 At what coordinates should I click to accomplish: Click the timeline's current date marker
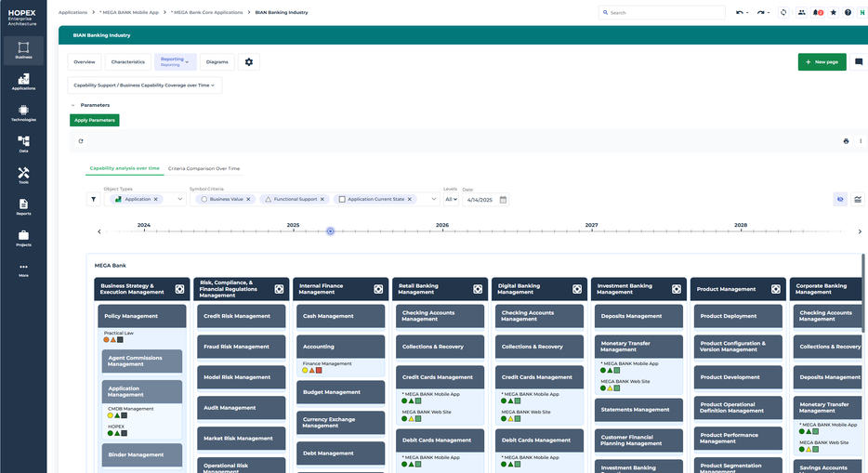(330, 231)
